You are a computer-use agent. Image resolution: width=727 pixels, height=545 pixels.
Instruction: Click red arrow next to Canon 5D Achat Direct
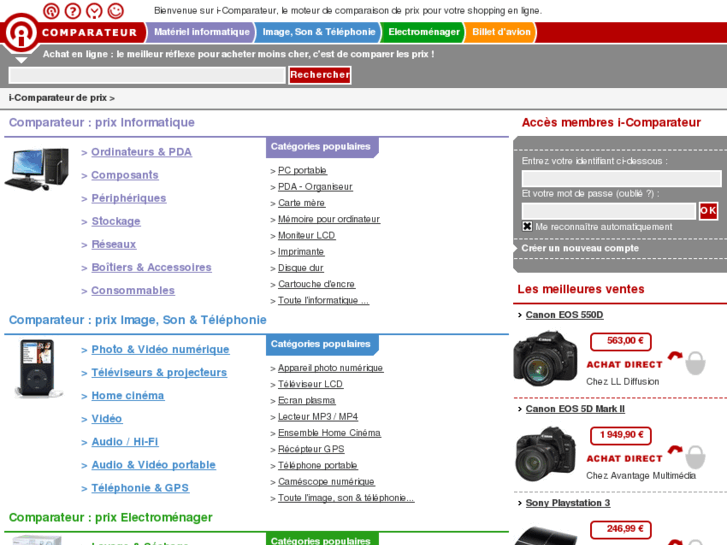click(675, 449)
